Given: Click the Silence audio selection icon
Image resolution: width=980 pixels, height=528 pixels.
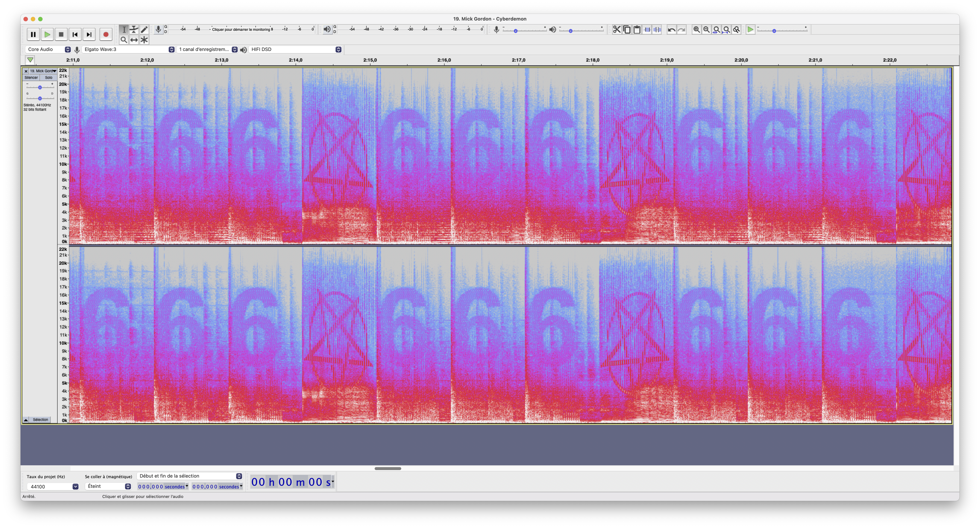Looking at the screenshot, I should (657, 29).
